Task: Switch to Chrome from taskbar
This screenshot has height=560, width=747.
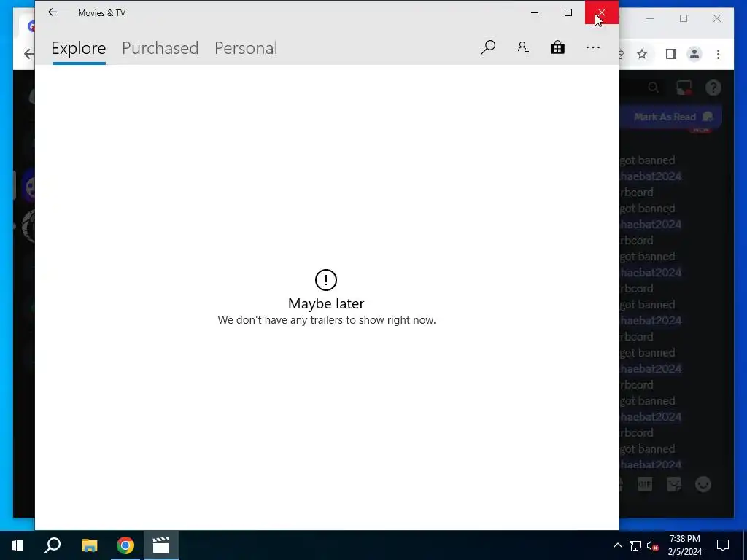Action: [x=125, y=545]
